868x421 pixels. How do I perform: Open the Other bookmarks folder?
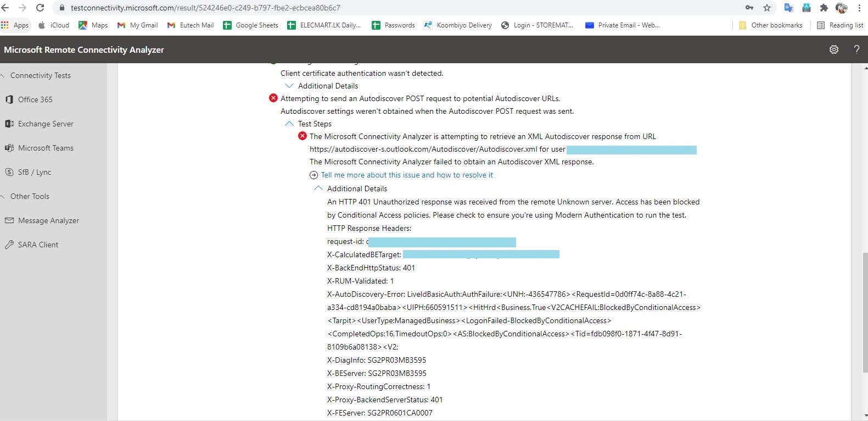point(771,25)
